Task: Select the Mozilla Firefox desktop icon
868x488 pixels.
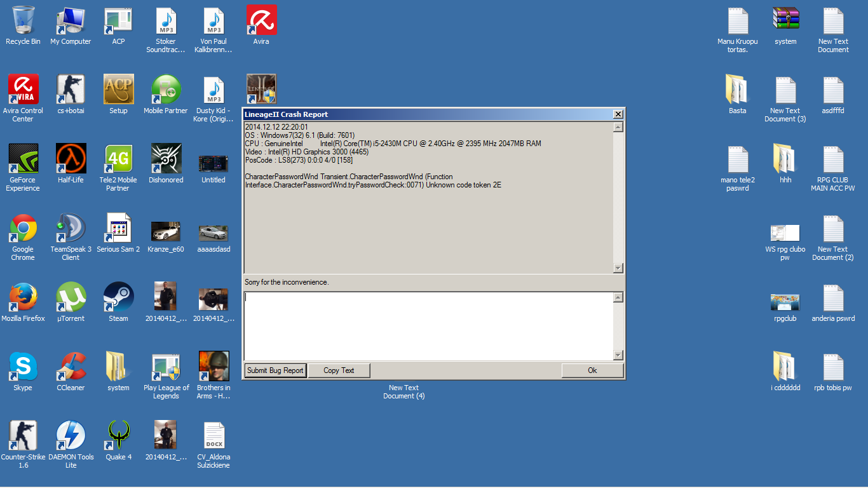Action: (24, 303)
